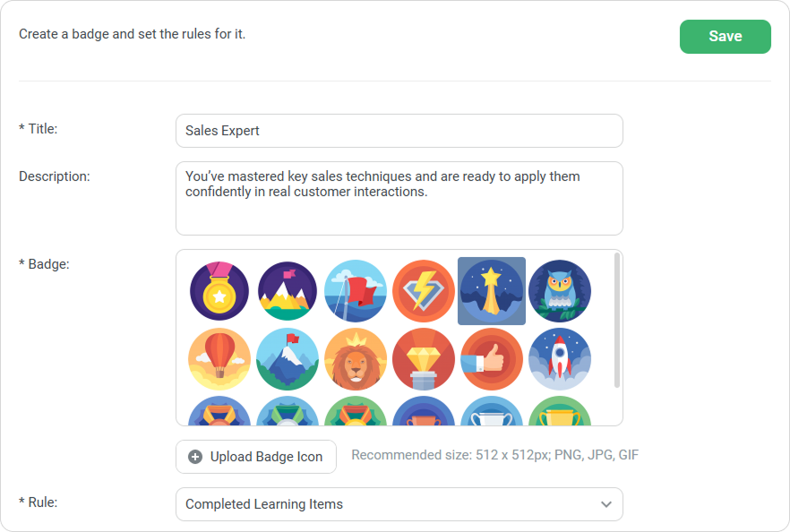Pick the thumbs up badge
Screen dimensions: 790x532
492,359
